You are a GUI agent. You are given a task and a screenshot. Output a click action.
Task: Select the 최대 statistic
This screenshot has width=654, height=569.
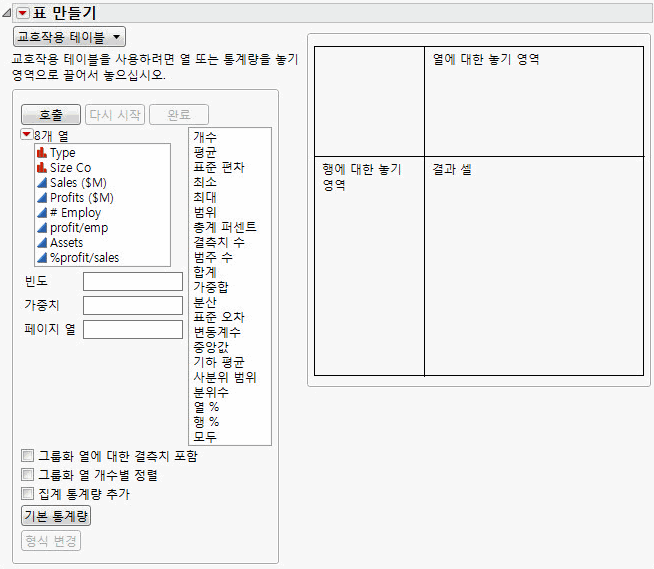(x=205, y=197)
